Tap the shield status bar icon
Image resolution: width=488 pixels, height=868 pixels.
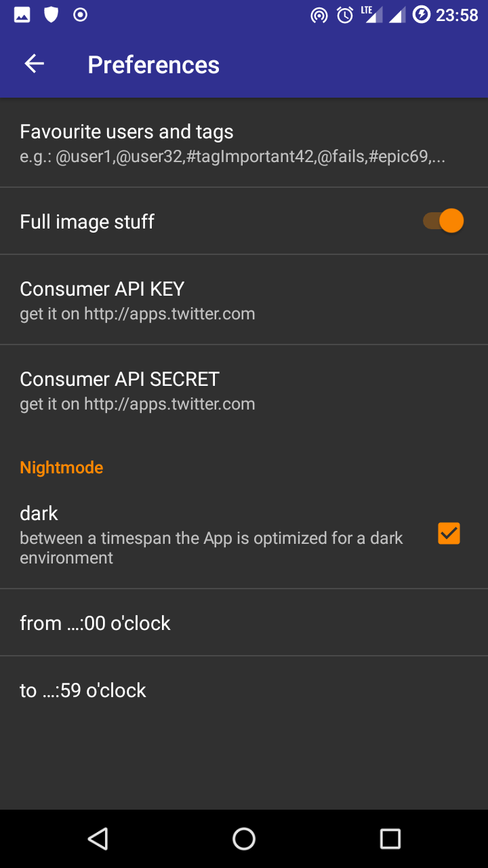pyautogui.click(x=51, y=14)
